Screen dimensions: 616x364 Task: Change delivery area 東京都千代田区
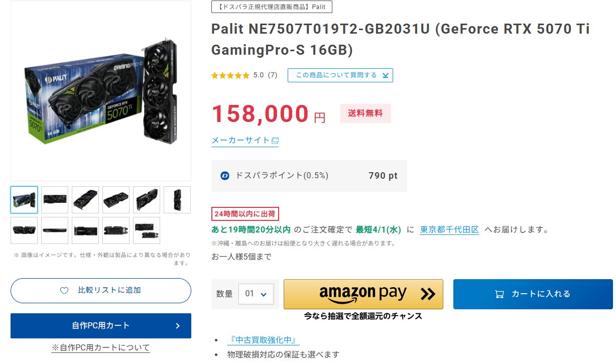click(449, 229)
